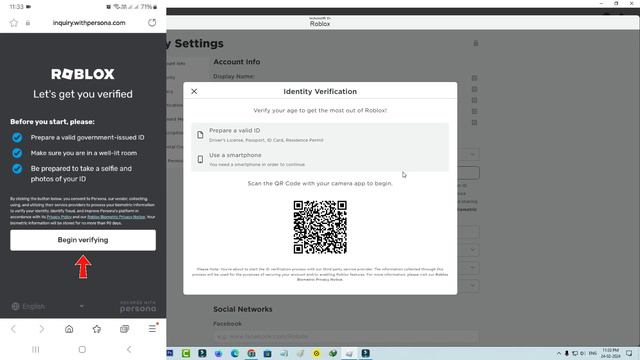Show hidden system tray icons
This screenshot has height=360, width=640.
(x=558, y=353)
